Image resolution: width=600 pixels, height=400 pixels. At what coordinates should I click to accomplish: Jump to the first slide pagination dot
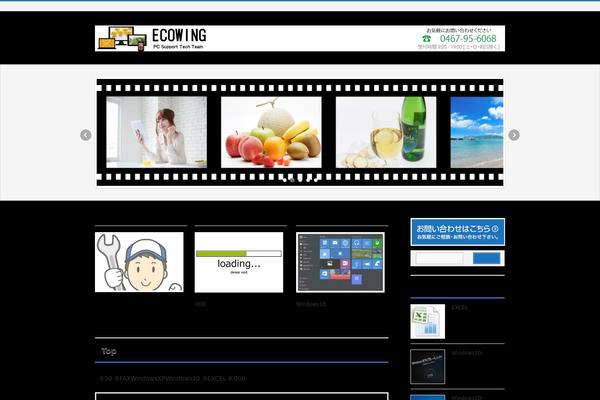284,180
